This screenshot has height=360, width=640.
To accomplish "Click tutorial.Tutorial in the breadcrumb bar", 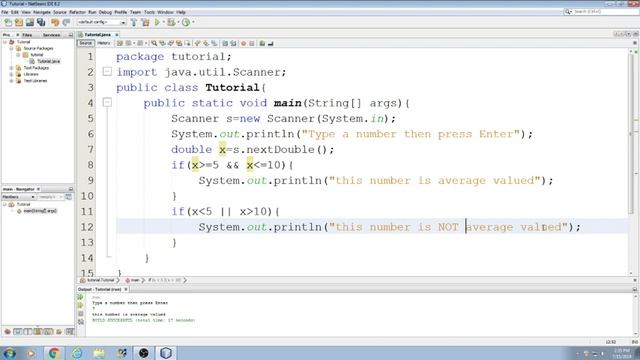I will click(100, 280).
